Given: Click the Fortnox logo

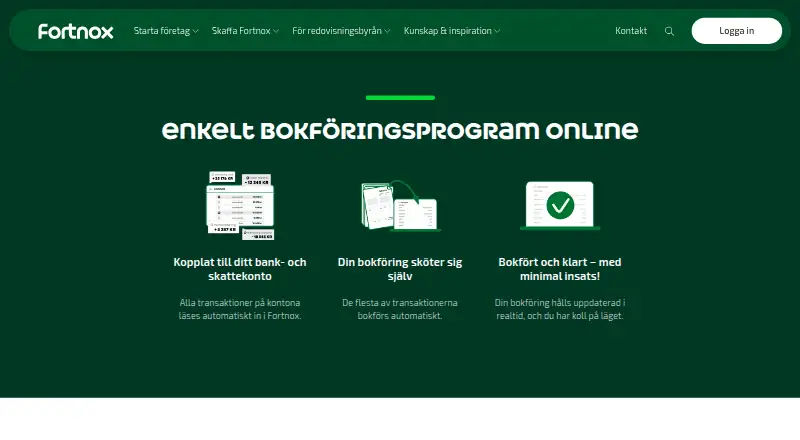Looking at the screenshot, I should 76,31.
